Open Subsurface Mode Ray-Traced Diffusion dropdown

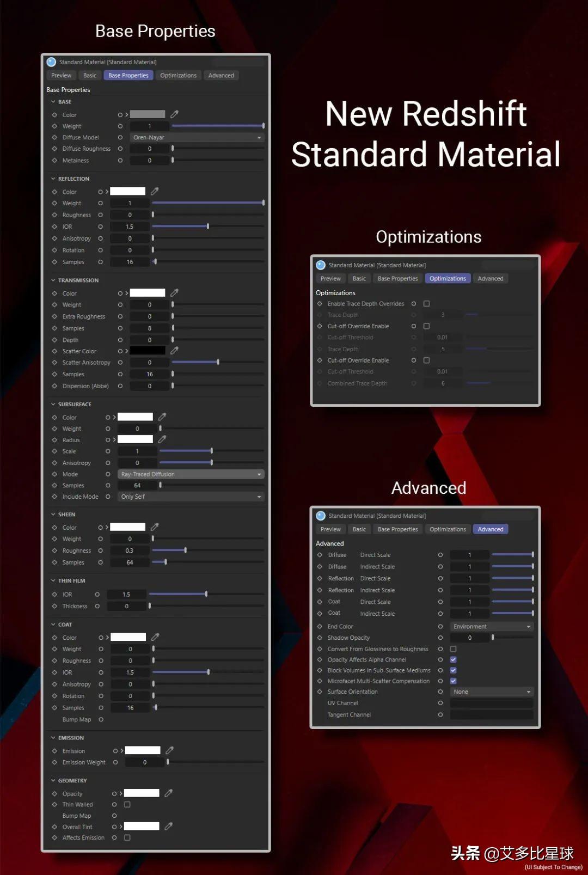click(191, 474)
